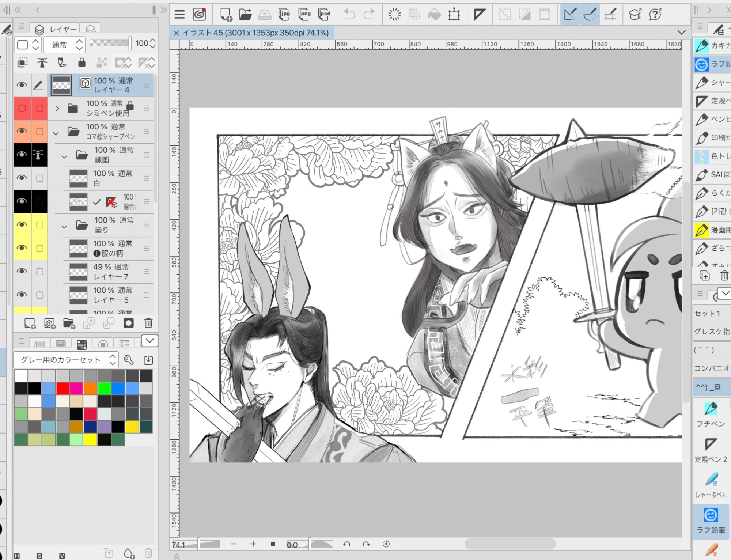Expand the シミペン使用 folder
731x560 pixels.
[57, 109]
